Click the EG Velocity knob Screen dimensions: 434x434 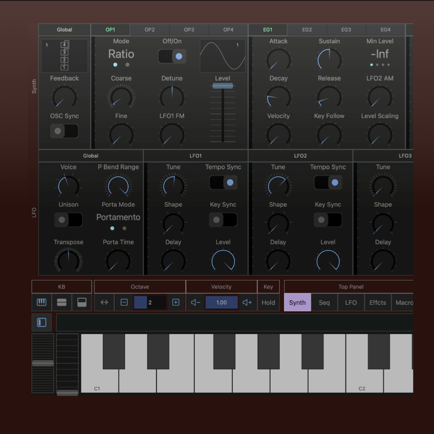278,134
